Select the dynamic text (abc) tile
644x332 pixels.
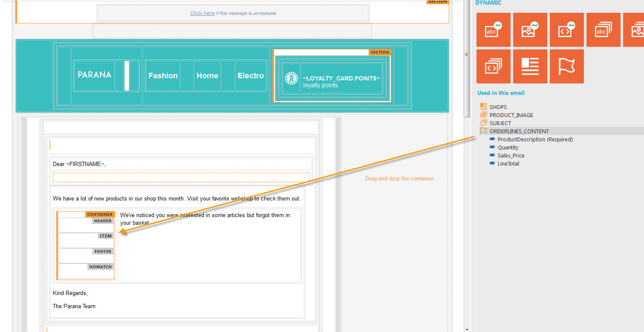pyautogui.click(x=493, y=30)
